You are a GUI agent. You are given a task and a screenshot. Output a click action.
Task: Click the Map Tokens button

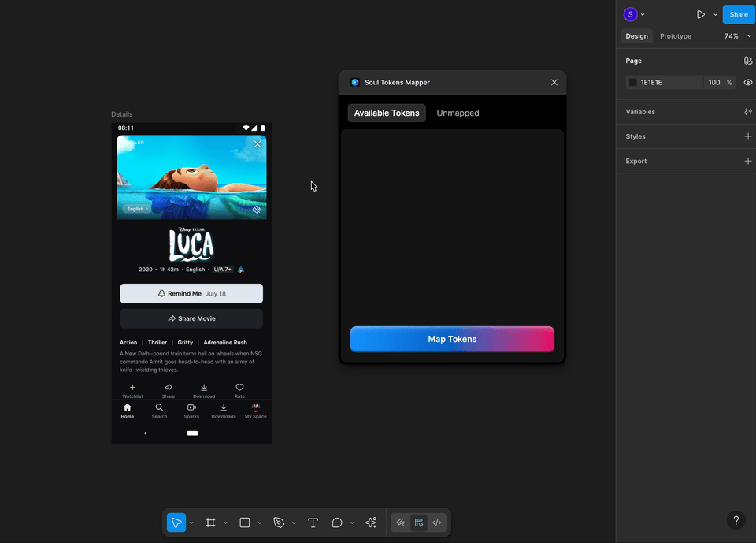click(452, 340)
